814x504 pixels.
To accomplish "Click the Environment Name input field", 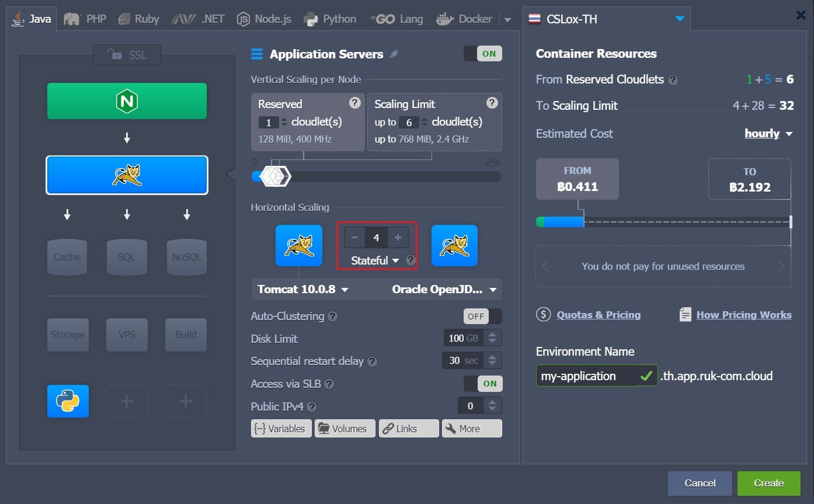I will (596, 376).
